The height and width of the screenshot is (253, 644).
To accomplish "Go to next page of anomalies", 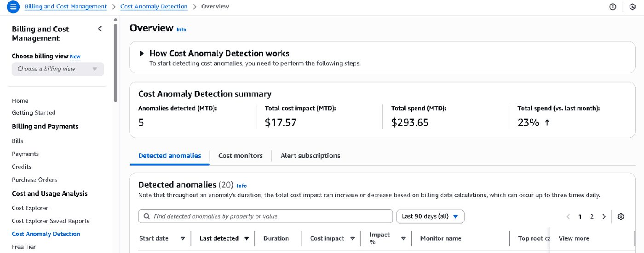I will click(604, 217).
